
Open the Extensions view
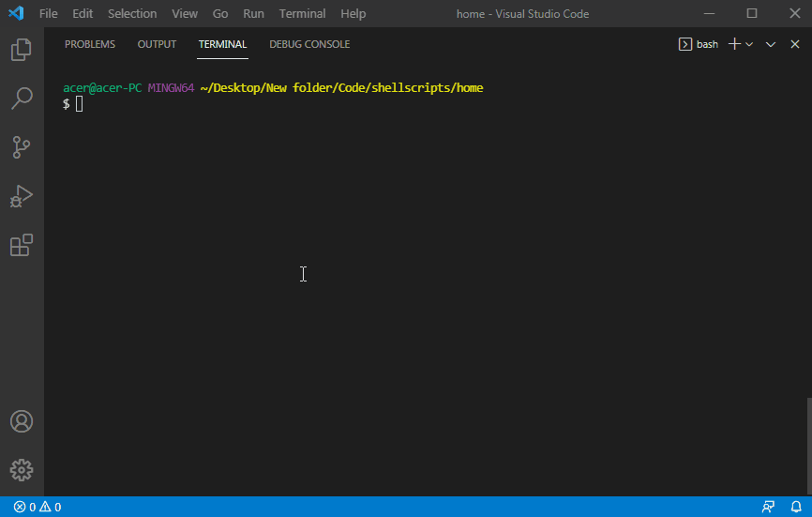pyautogui.click(x=22, y=245)
